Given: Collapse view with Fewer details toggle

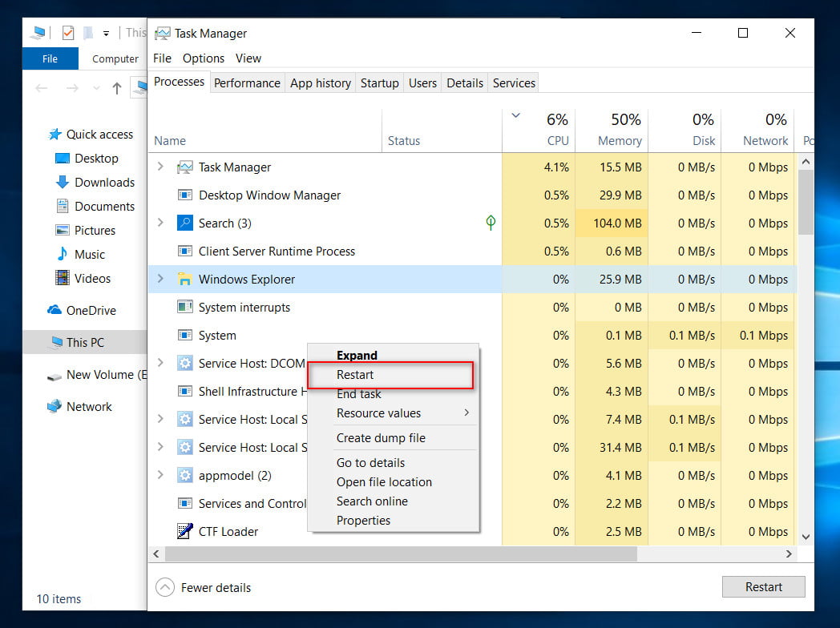Looking at the screenshot, I should (x=164, y=587).
